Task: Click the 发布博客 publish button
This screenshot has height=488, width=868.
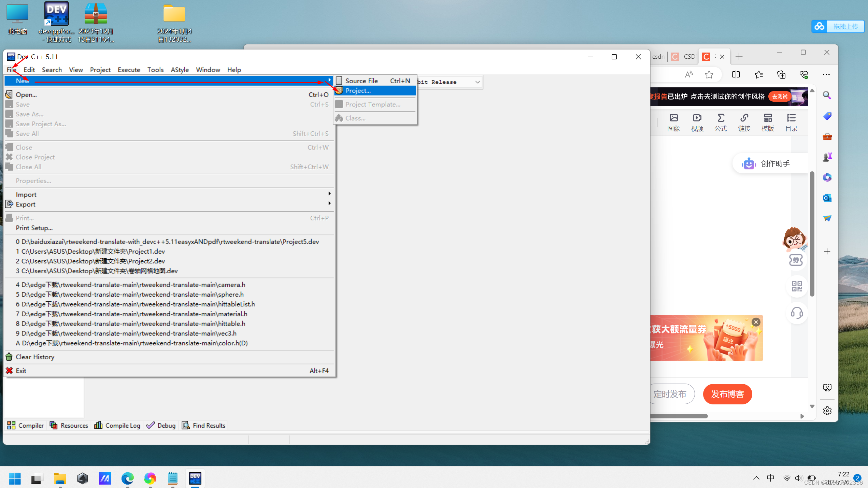Action: tap(727, 394)
